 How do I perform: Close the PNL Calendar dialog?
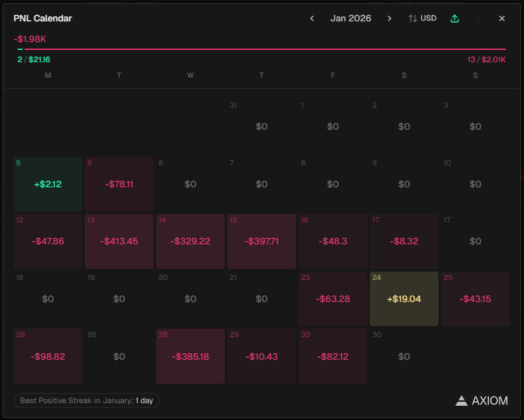point(501,18)
